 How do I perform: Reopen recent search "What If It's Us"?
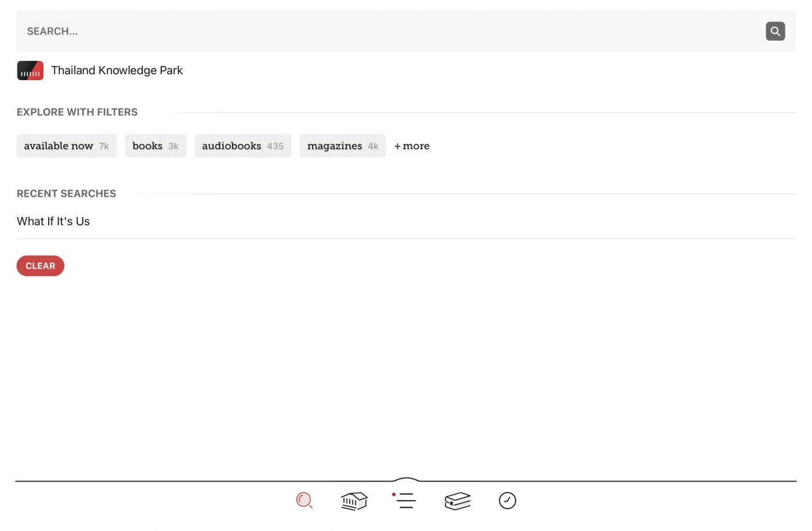coord(53,222)
